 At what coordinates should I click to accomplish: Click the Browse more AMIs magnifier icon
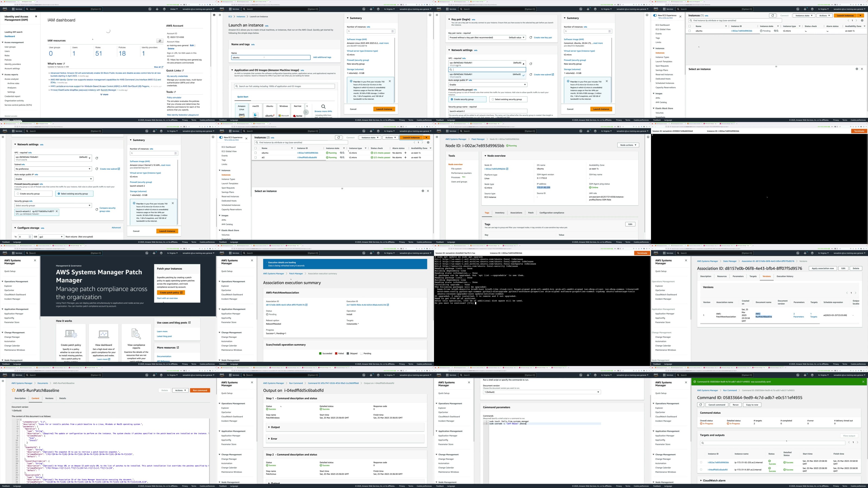[323, 107]
